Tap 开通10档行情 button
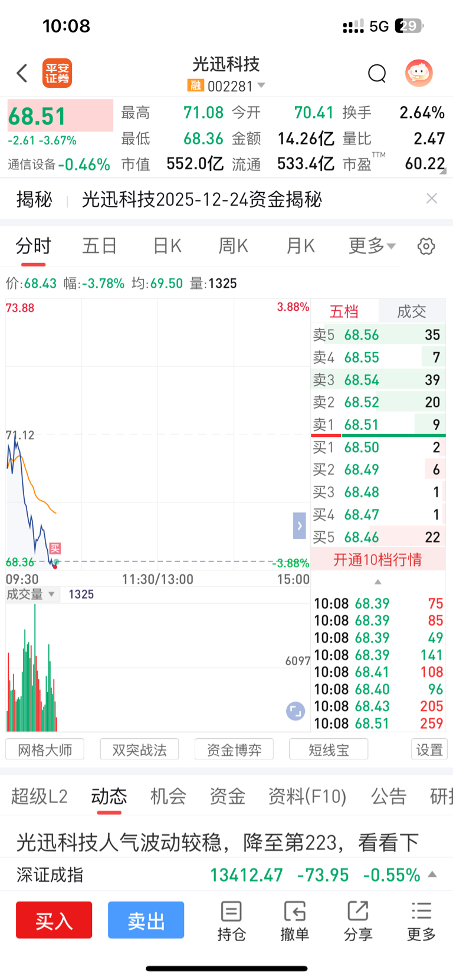453x980 pixels. [x=378, y=560]
